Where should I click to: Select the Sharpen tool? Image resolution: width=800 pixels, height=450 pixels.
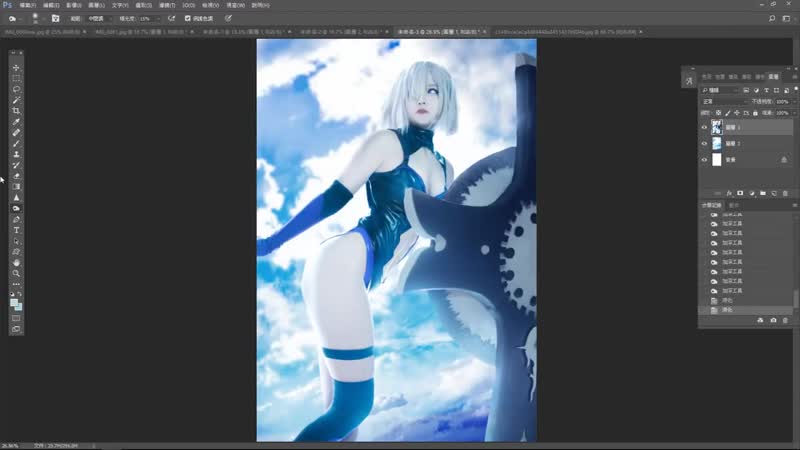(x=16, y=197)
